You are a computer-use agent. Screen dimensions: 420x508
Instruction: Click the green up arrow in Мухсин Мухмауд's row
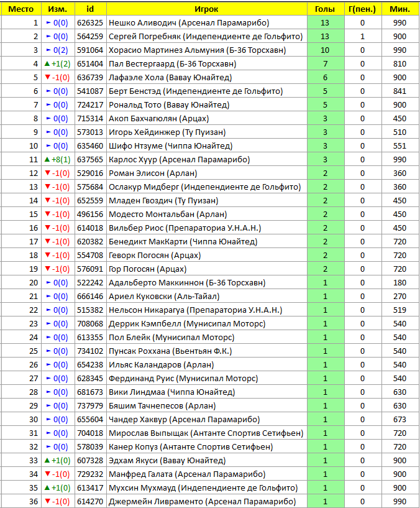(x=47, y=487)
